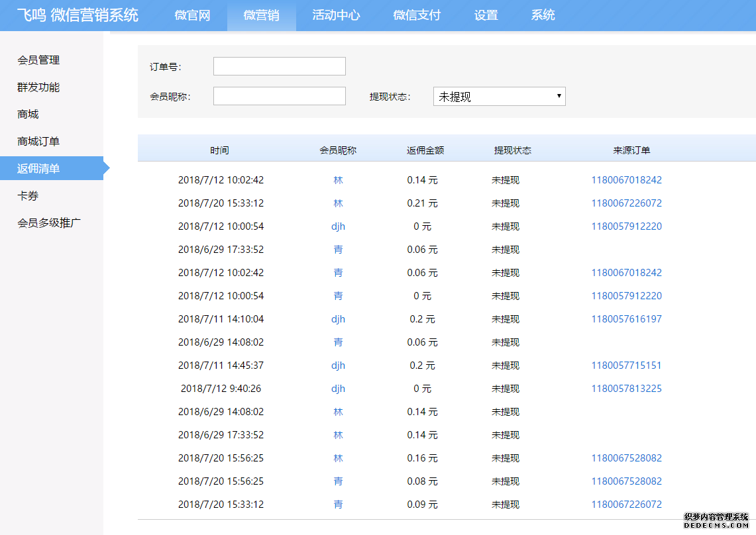Open member djh in the 9:40:26 row
756x535 pixels.
coord(338,389)
